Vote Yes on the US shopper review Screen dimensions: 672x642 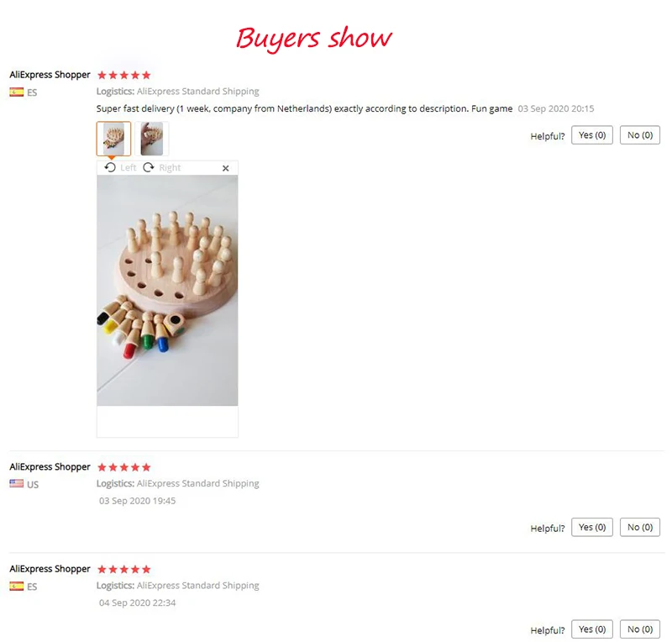click(592, 528)
